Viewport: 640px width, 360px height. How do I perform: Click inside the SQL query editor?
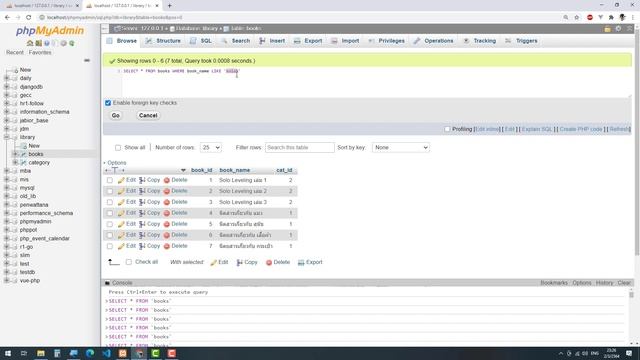376,82
